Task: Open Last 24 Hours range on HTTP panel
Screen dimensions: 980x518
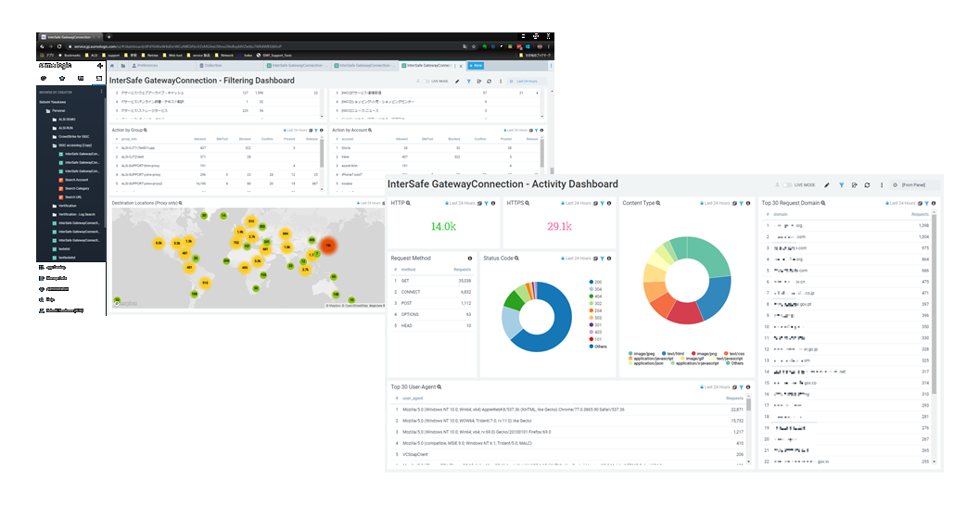Action: 461,203
